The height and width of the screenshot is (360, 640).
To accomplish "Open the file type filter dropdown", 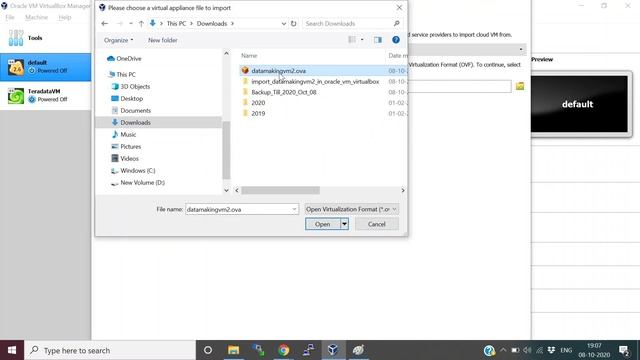I will [351, 209].
